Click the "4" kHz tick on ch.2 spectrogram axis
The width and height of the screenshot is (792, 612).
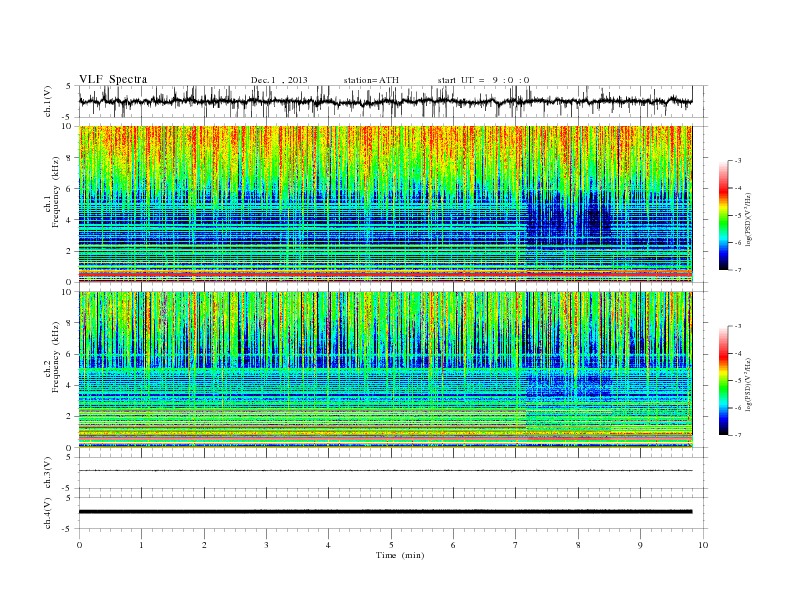tap(70, 385)
